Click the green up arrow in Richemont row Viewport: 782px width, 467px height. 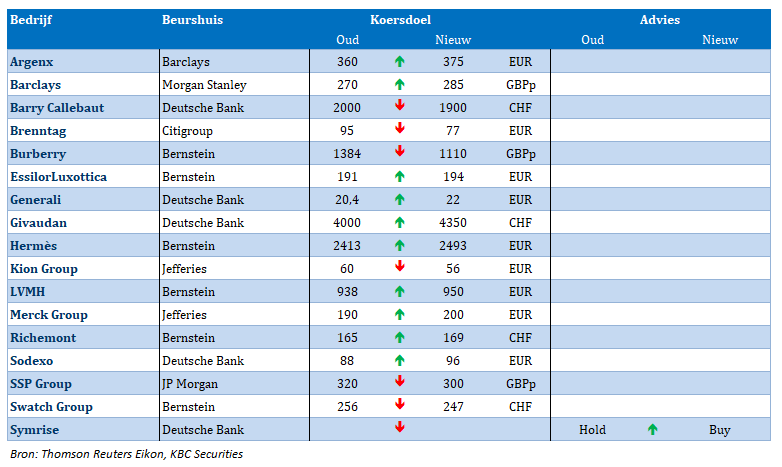point(399,337)
